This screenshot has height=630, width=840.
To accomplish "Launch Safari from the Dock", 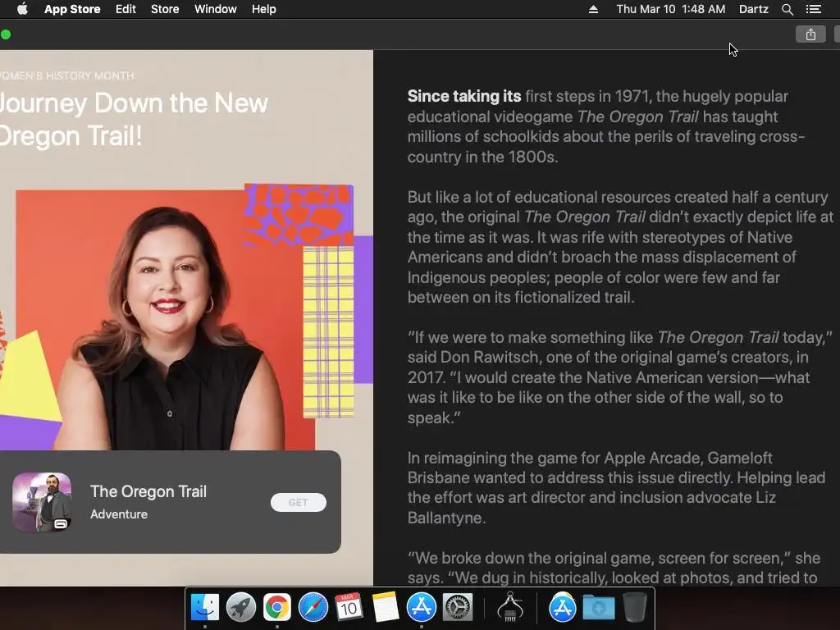I will [x=313, y=607].
